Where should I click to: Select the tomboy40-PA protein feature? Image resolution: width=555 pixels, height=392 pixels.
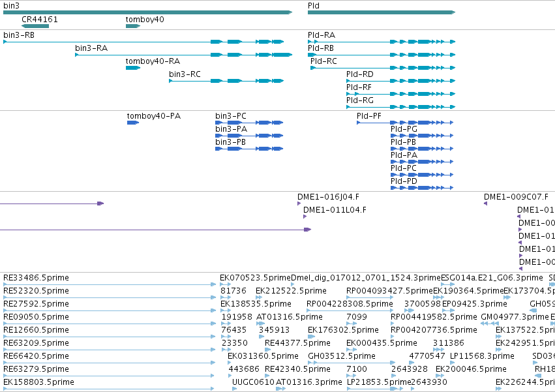coord(133,123)
